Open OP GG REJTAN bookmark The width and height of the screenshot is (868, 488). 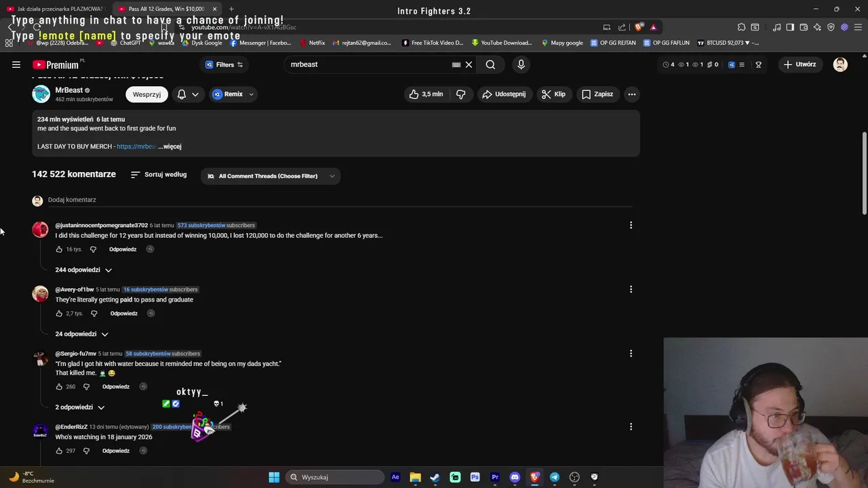613,43
